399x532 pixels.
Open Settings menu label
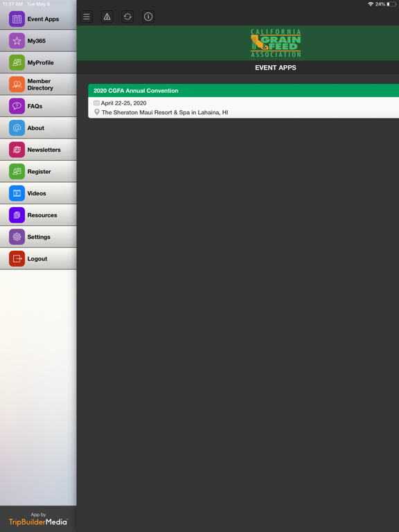click(x=39, y=237)
